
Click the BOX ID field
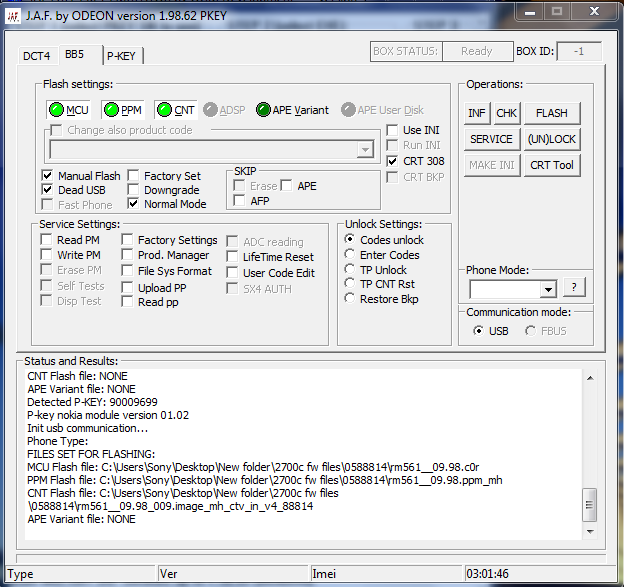pyautogui.click(x=579, y=51)
